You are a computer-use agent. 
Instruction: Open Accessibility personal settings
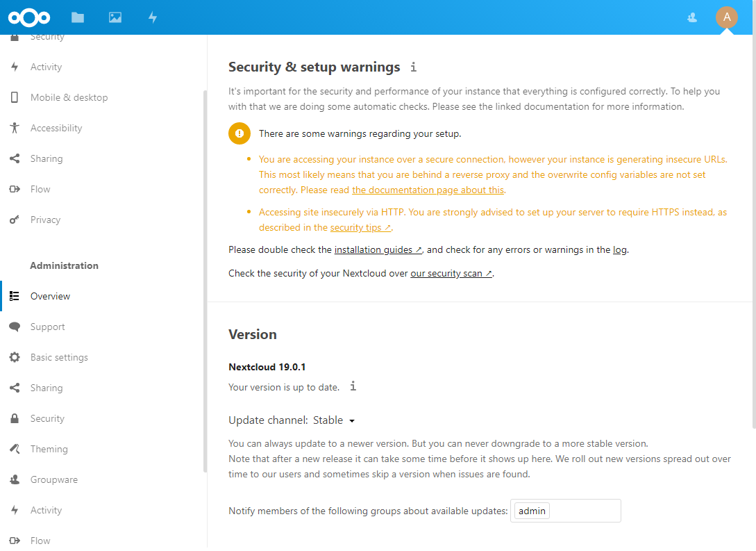56,128
